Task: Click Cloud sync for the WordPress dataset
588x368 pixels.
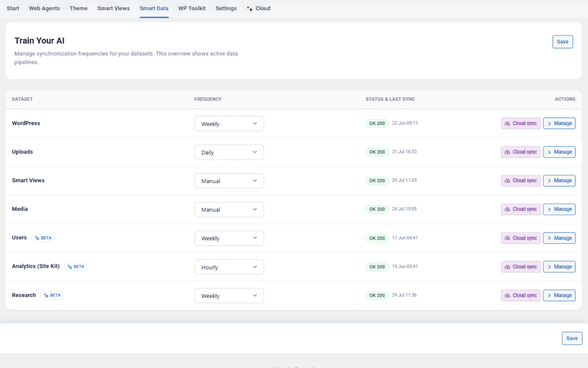Action: 521,123
